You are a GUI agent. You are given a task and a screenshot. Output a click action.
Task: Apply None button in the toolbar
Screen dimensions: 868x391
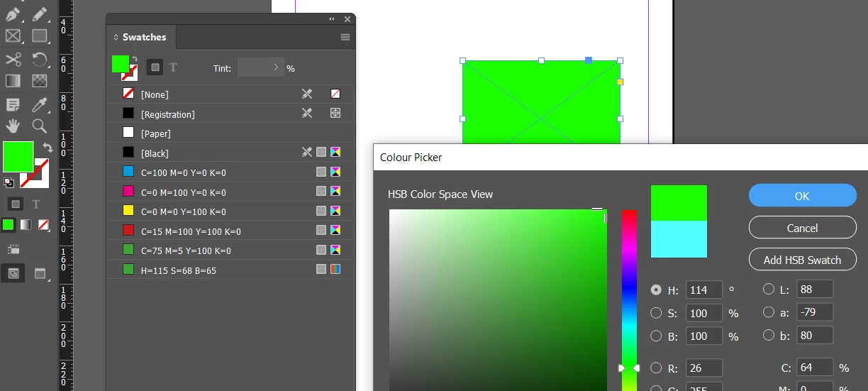(x=43, y=225)
